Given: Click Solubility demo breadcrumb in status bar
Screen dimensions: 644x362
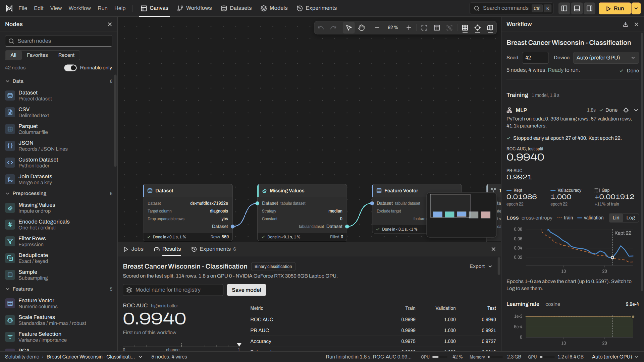Looking at the screenshot, I should (x=22, y=357).
